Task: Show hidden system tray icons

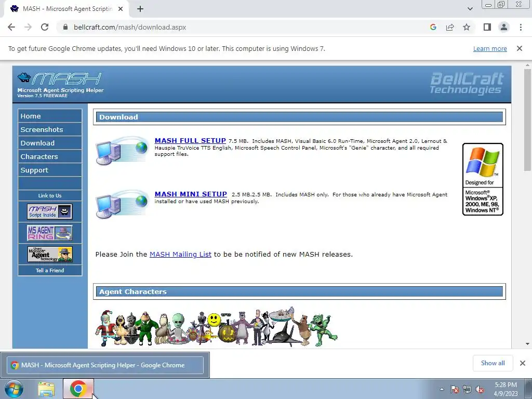Action: click(442, 389)
